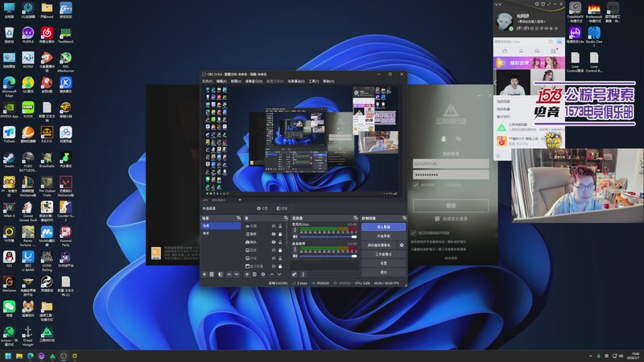This screenshot has width=644, height=362.
Task: Move source down in Sources panel toolbar
Action: point(279,274)
